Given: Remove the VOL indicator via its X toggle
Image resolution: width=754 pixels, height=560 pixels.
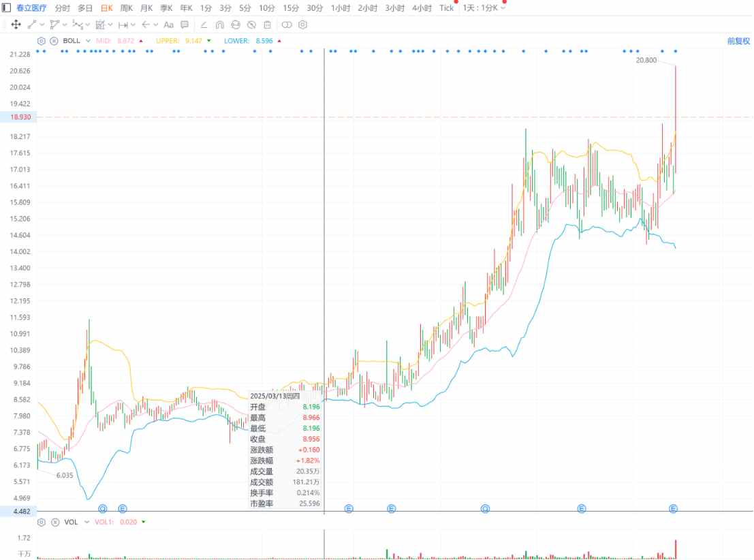Looking at the screenshot, I should coord(54,522).
